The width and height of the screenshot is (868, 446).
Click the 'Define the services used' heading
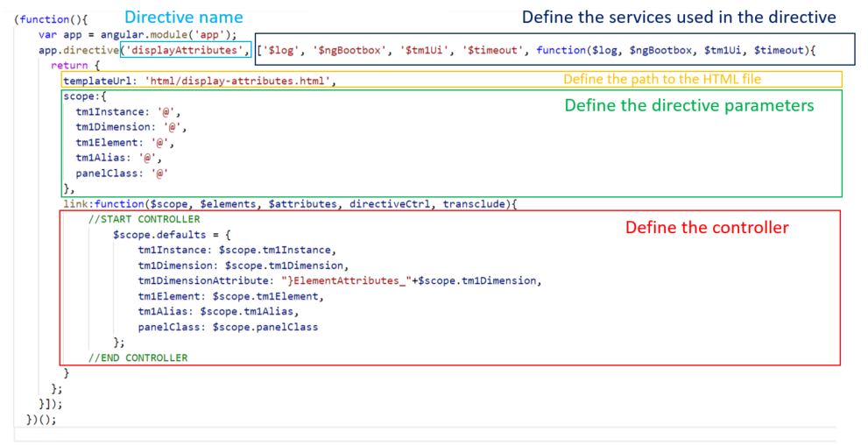point(679,18)
